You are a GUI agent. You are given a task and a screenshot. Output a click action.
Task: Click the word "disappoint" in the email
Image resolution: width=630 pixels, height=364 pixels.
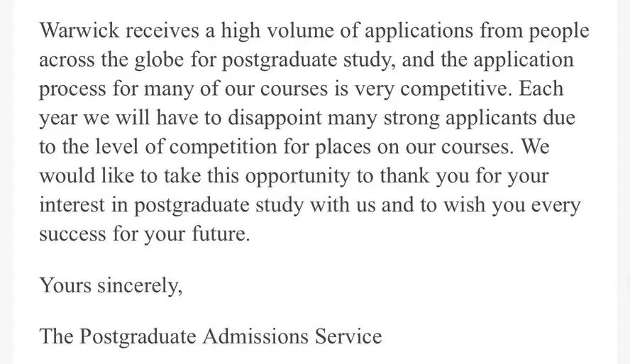click(275, 118)
